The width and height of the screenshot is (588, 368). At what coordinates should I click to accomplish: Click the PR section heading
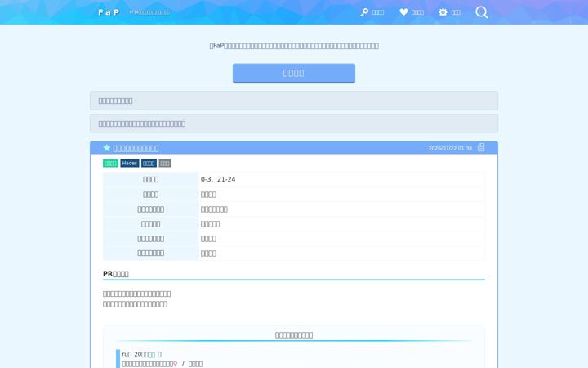pos(116,274)
